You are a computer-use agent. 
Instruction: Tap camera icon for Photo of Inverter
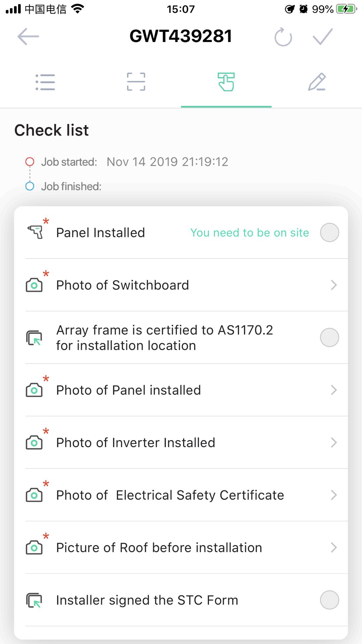[x=34, y=442]
